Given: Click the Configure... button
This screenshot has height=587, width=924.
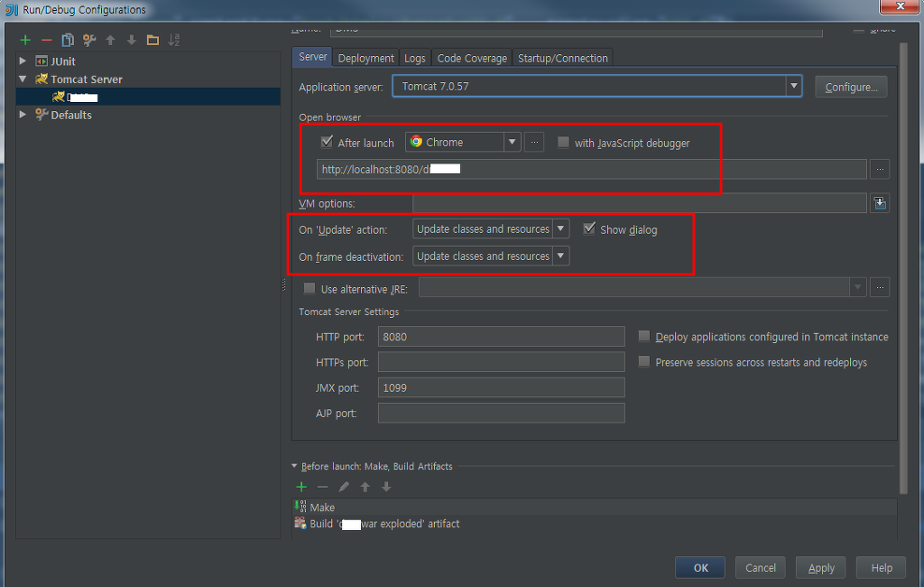Looking at the screenshot, I should coord(851,87).
